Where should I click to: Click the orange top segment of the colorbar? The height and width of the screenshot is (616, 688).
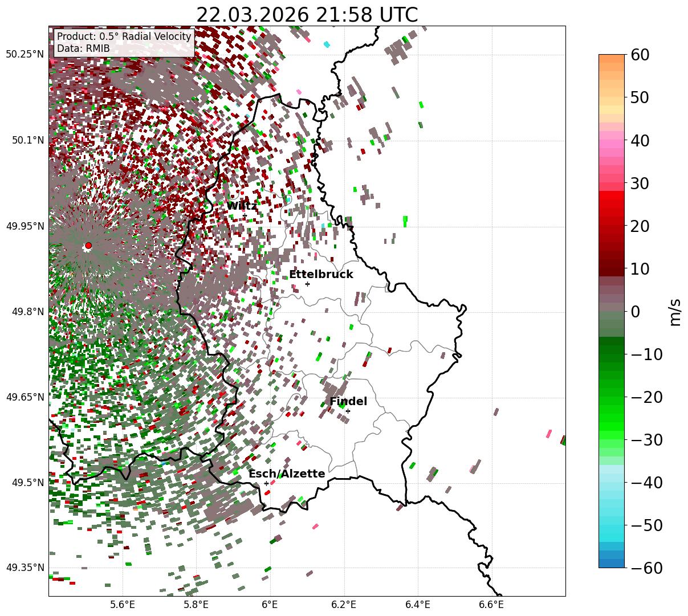click(612, 59)
